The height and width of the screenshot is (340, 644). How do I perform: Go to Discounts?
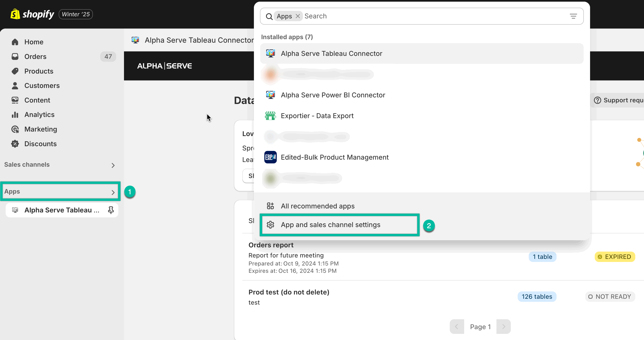[41, 144]
